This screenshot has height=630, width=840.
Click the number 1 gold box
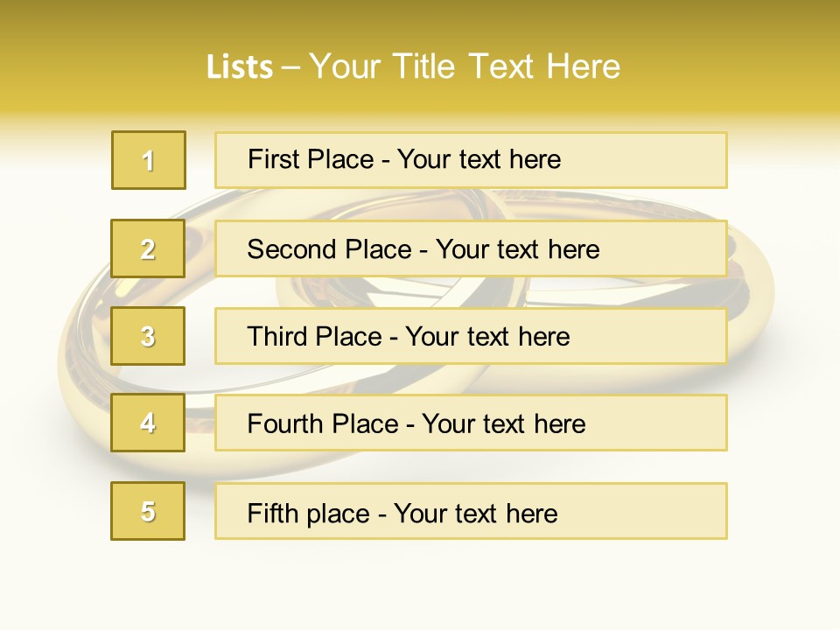(148, 160)
